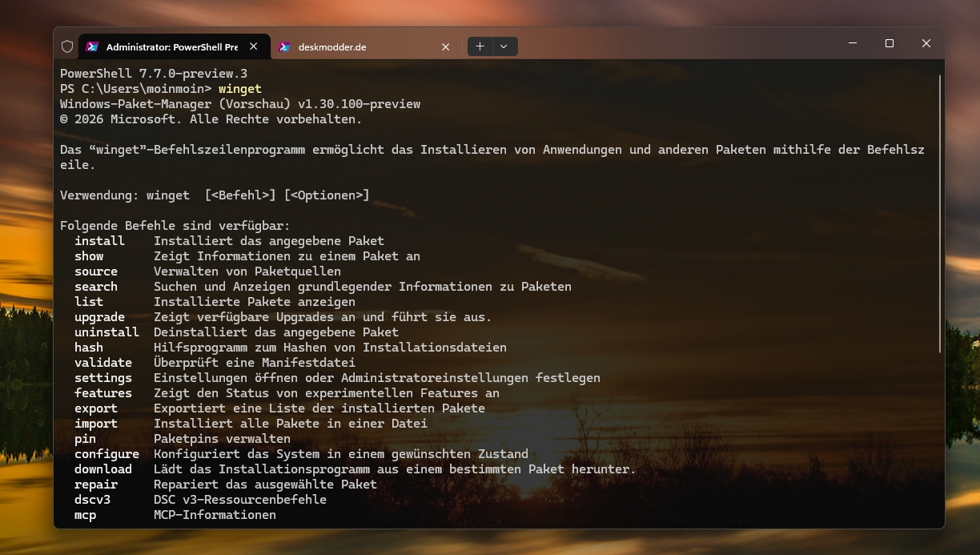Click '© 2026 Microsoft' copyright line
Screen dimensions: 980x555
211,119
